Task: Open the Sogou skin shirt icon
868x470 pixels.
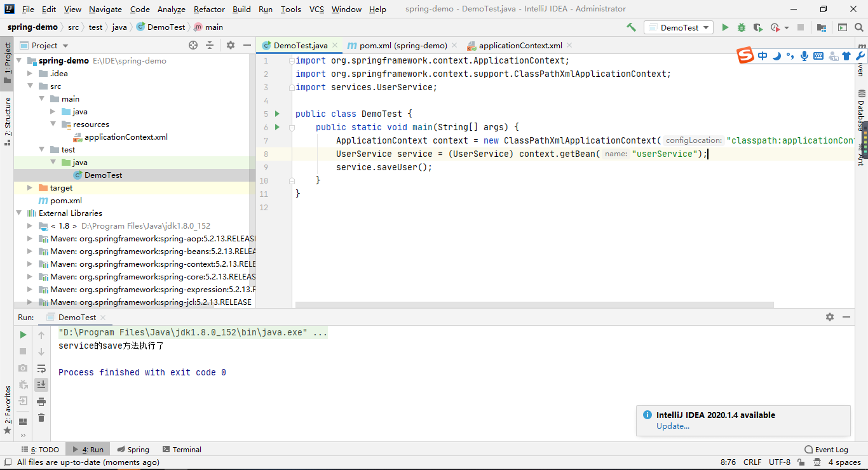Action: pyautogui.click(x=846, y=56)
